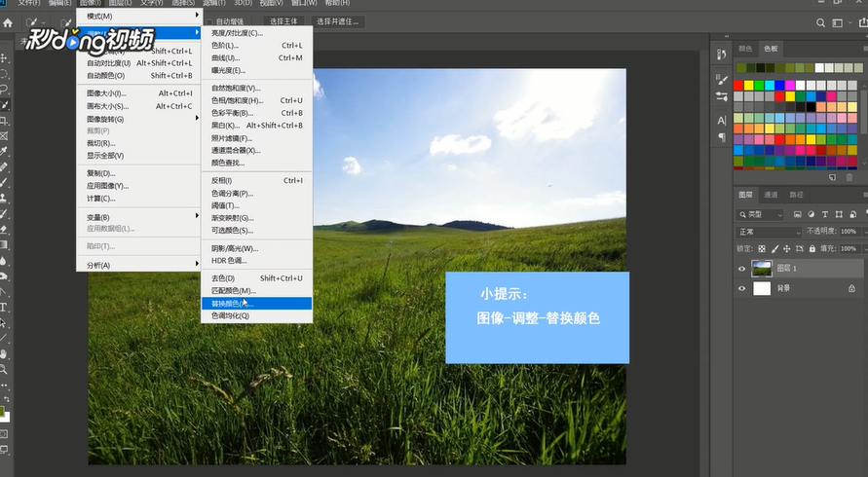Toggle lock all padlock button

811,249
